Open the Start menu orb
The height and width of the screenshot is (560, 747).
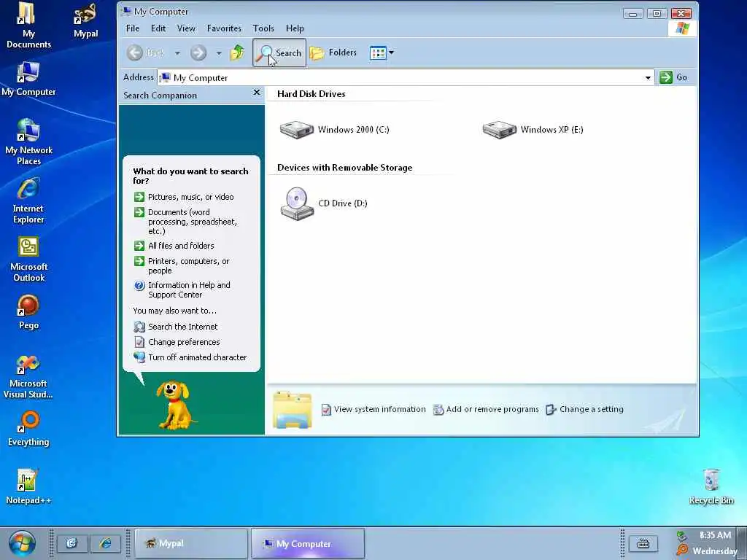[x=22, y=543]
